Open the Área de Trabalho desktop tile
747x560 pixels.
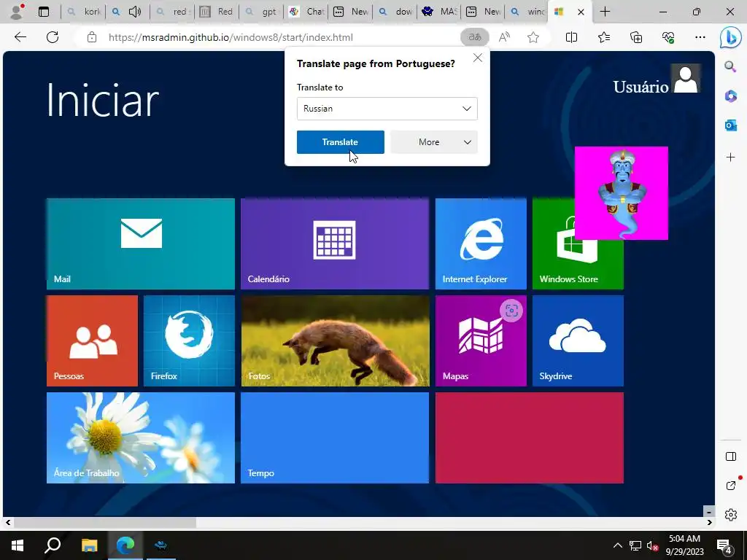[141, 437]
